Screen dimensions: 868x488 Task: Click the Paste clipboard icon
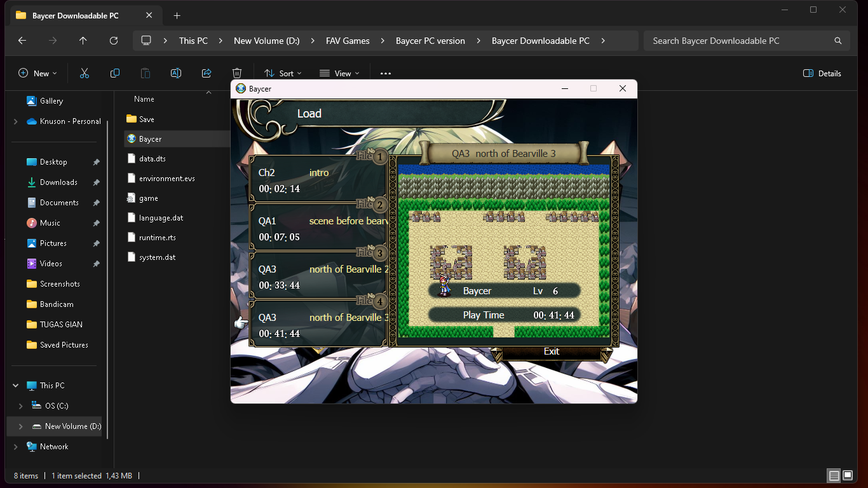[x=146, y=73]
